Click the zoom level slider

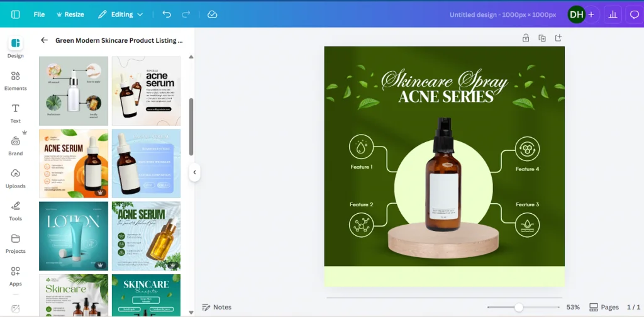pos(519,307)
